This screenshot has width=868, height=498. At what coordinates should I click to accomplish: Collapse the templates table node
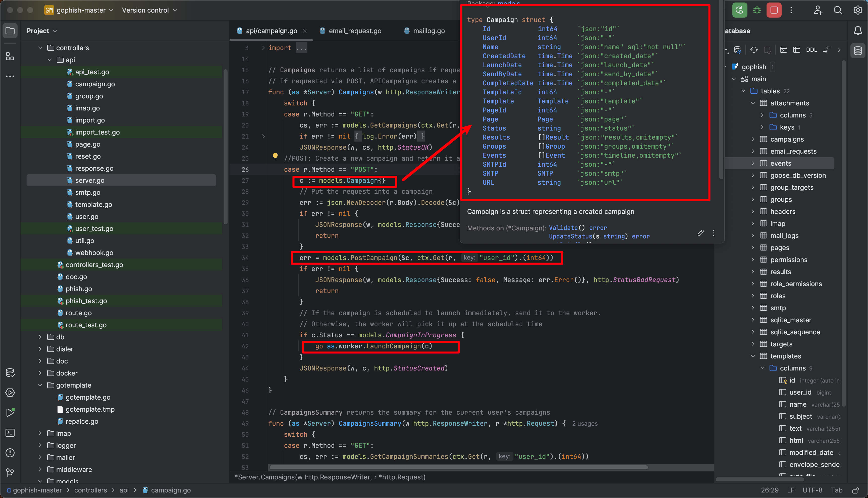[x=753, y=356]
